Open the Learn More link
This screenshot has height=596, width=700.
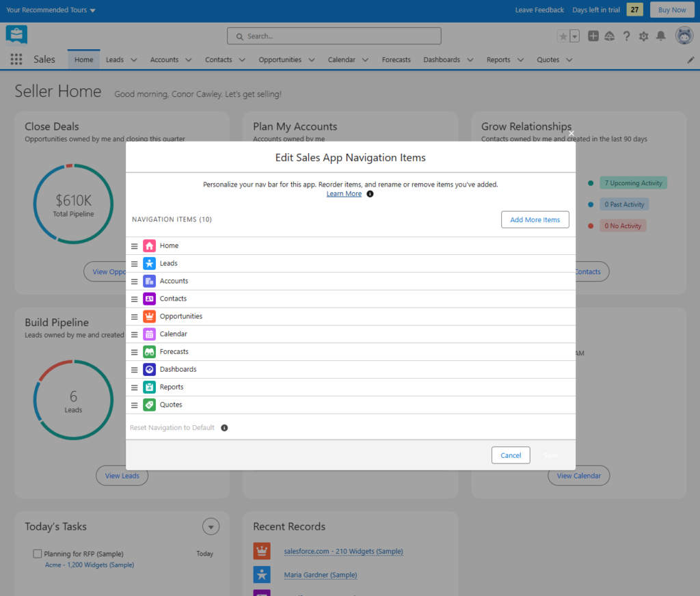[x=344, y=193]
